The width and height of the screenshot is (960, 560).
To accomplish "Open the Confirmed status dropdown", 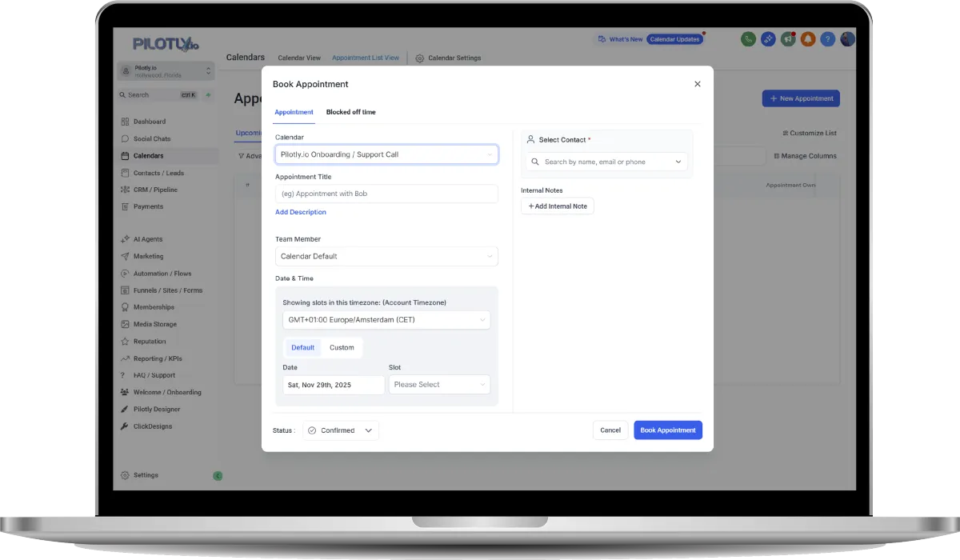I will click(x=341, y=430).
